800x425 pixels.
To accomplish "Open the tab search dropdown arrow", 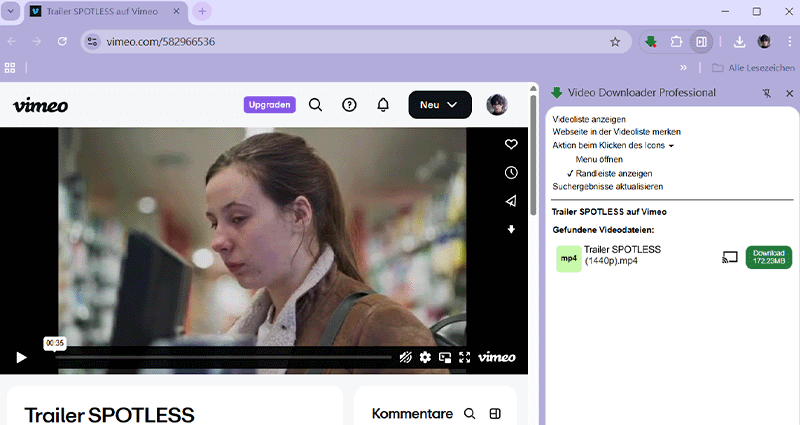I will click(x=10, y=11).
